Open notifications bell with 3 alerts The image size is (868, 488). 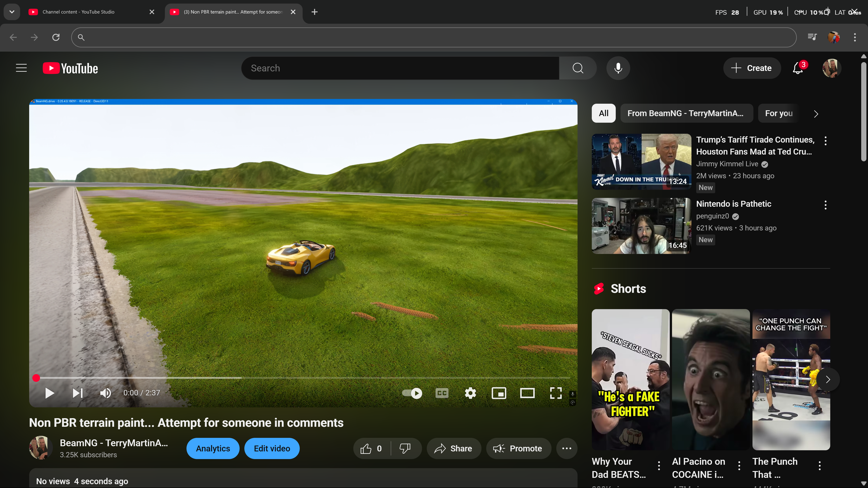pyautogui.click(x=798, y=68)
